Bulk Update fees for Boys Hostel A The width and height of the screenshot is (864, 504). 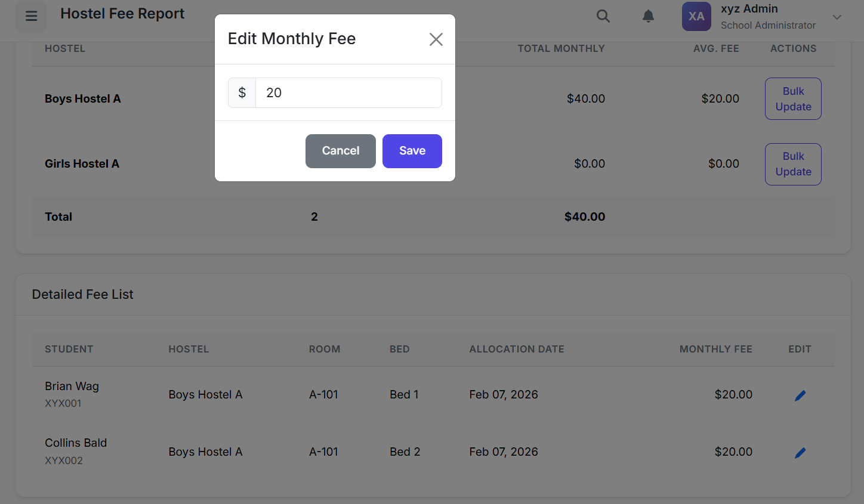793,99
